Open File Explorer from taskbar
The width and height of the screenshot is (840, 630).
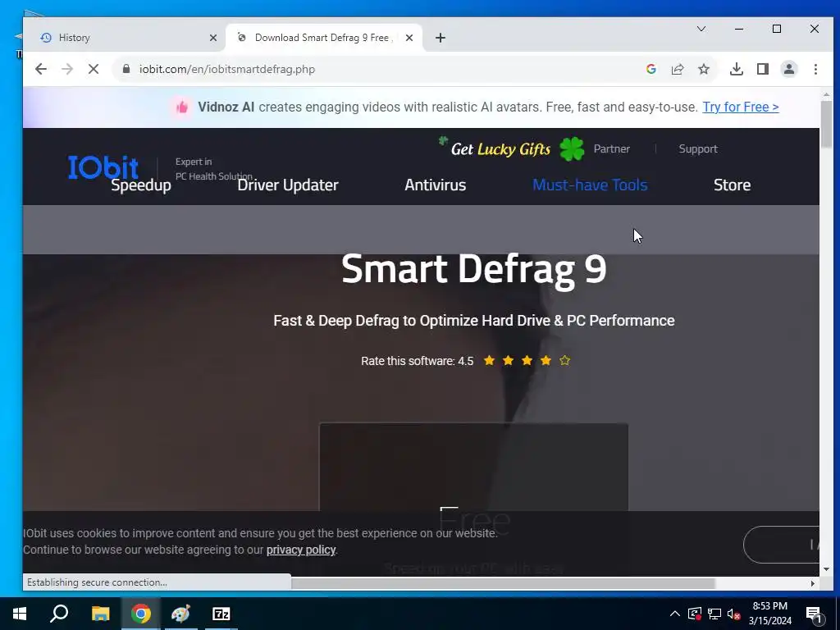click(x=100, y=614)
